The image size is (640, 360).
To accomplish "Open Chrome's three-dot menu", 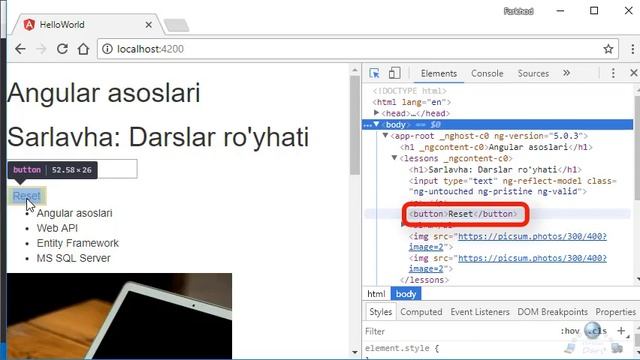I will click(x=632, y=49).
